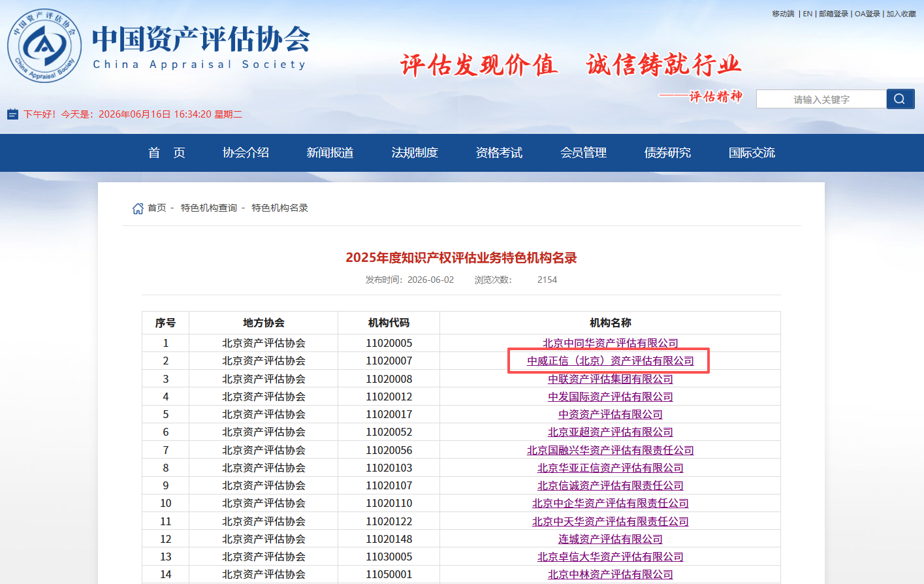This screenshot has width=924, height=584.
Task: Open the 会员管理 navigation menu
Action: click(583, 153)
